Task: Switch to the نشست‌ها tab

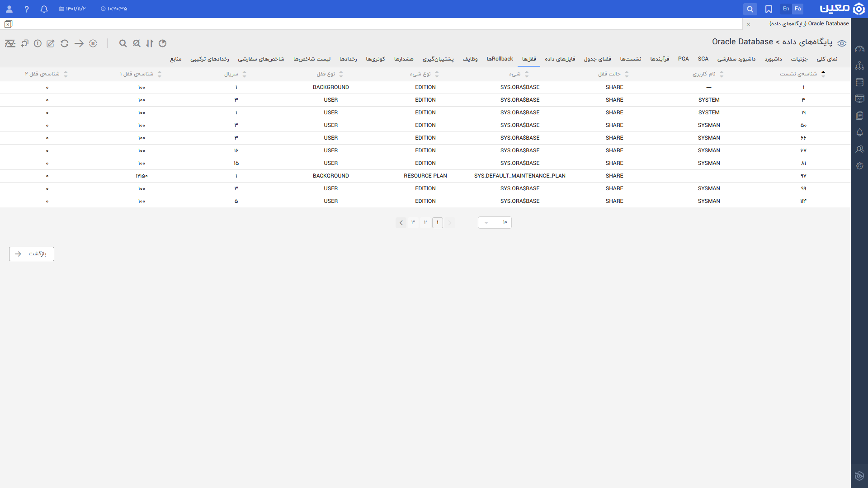Action: pyautogui.click(x=631, y=59)
